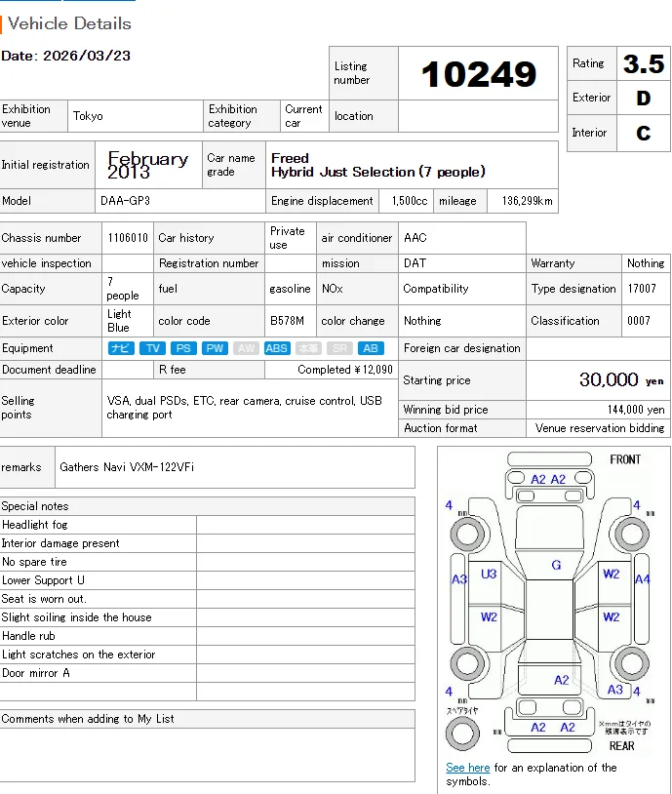This screenshot has height=794, width=672.
Task: Click the PS power steering badge
Action: pos(183,348)
